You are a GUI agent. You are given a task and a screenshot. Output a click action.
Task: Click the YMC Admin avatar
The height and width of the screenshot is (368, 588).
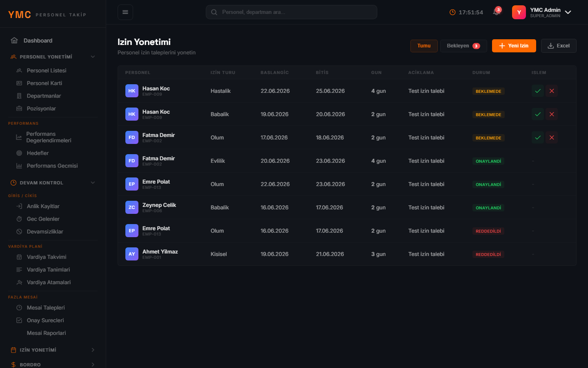point(519,12)
